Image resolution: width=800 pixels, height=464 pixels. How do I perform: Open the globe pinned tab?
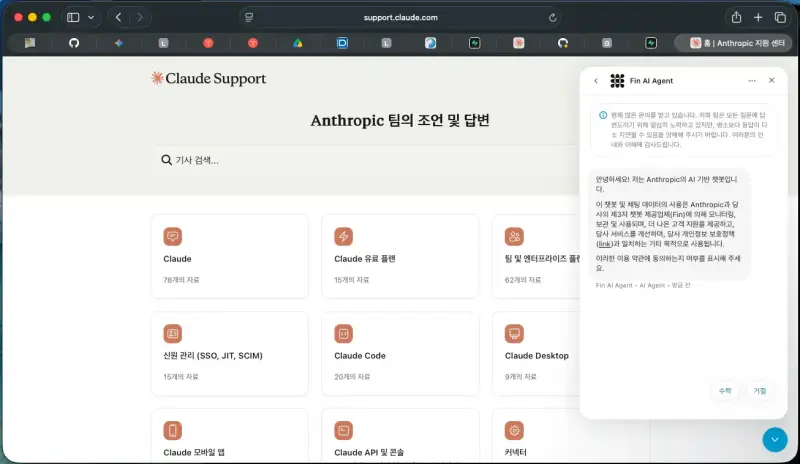(430, 43)
